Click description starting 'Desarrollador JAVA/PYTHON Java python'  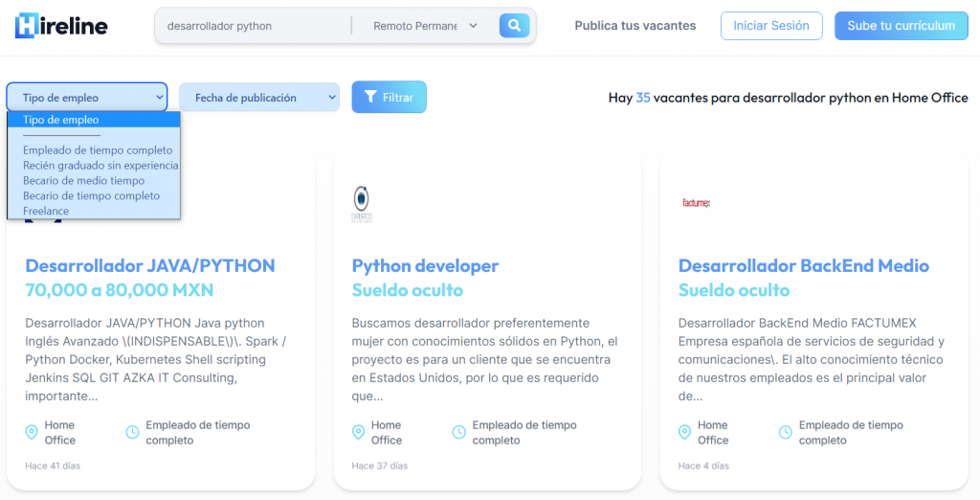point(158,360)
